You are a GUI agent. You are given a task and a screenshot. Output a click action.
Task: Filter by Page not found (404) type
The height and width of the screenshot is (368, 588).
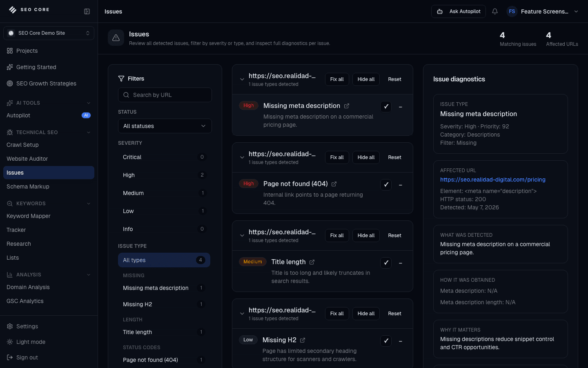(164, 360)
